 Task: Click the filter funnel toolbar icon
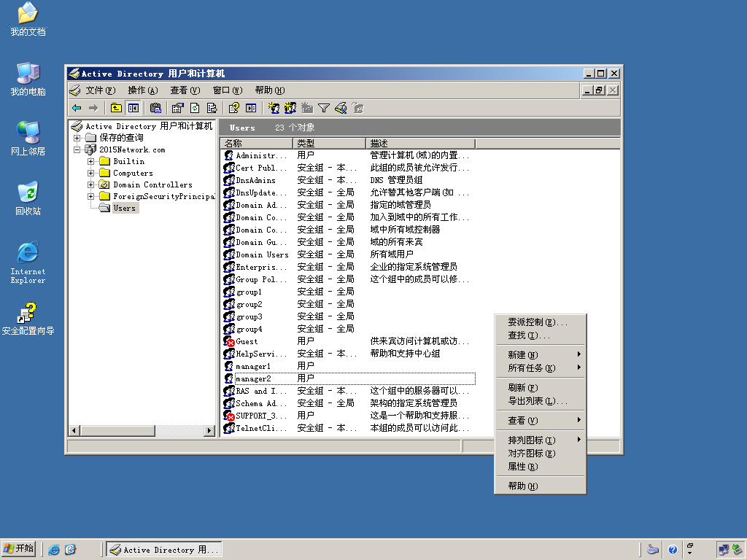coord(324,108)
